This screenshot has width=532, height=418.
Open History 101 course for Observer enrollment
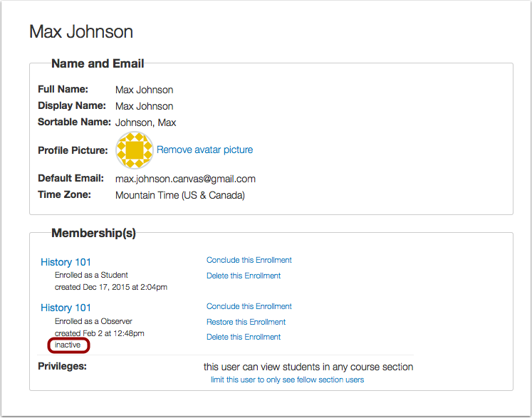[66, 308]
